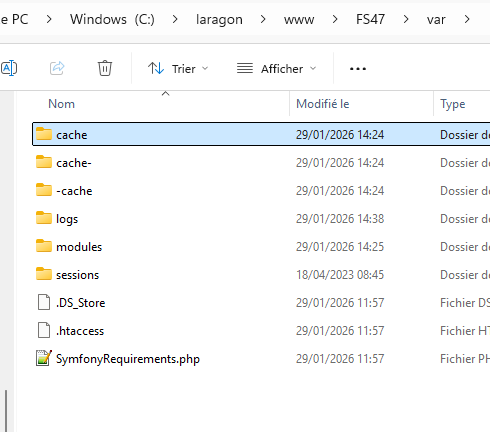Click the sessions date 18/04/2023 08:45
Image resolution: width=490 pixels, height=432 pixels.
340,275
